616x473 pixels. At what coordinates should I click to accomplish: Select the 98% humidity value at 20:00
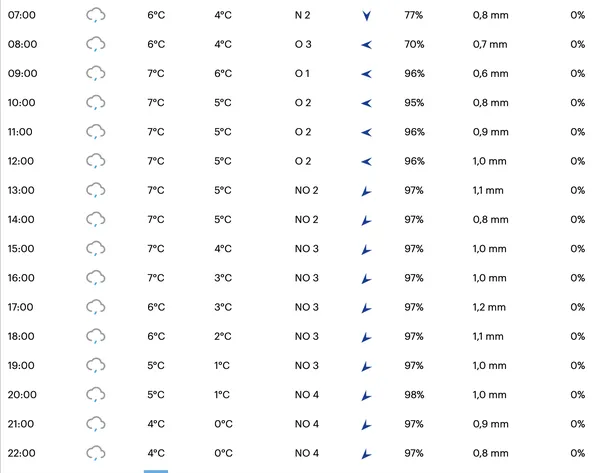pyautogui.click(x=414, y=395)
